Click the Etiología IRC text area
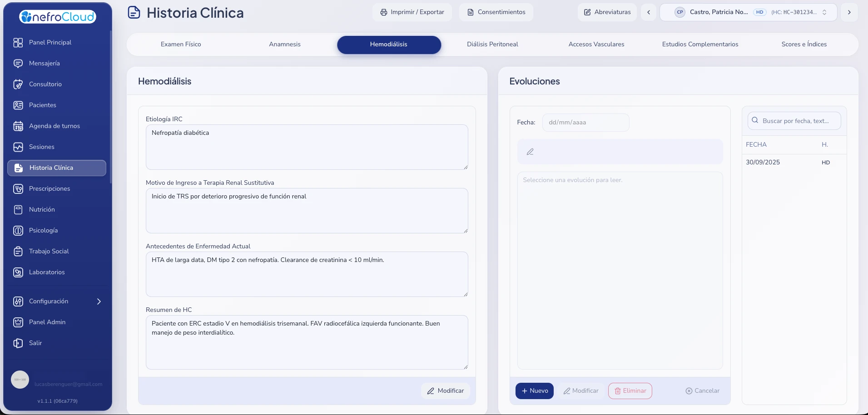 click(x=307, y=147)
